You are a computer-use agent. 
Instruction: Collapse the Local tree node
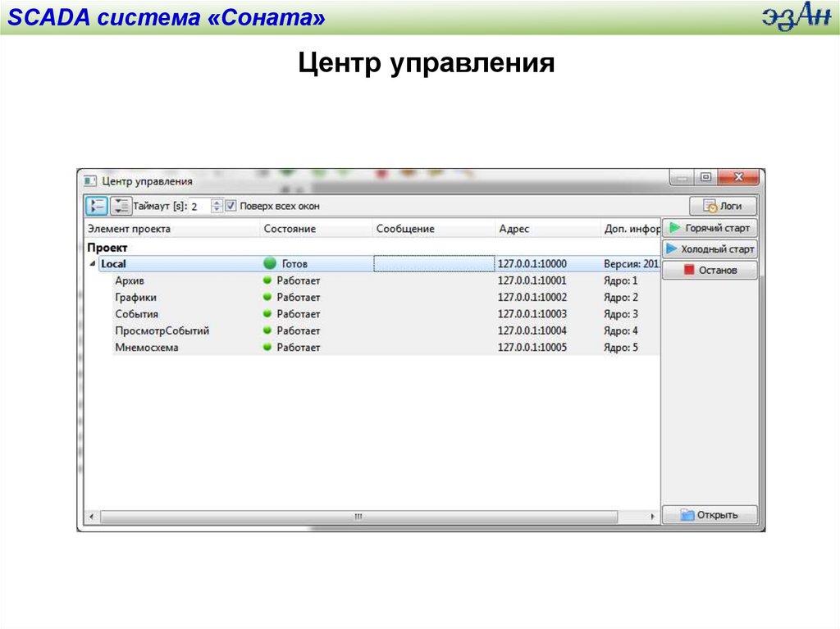point(91,264)
